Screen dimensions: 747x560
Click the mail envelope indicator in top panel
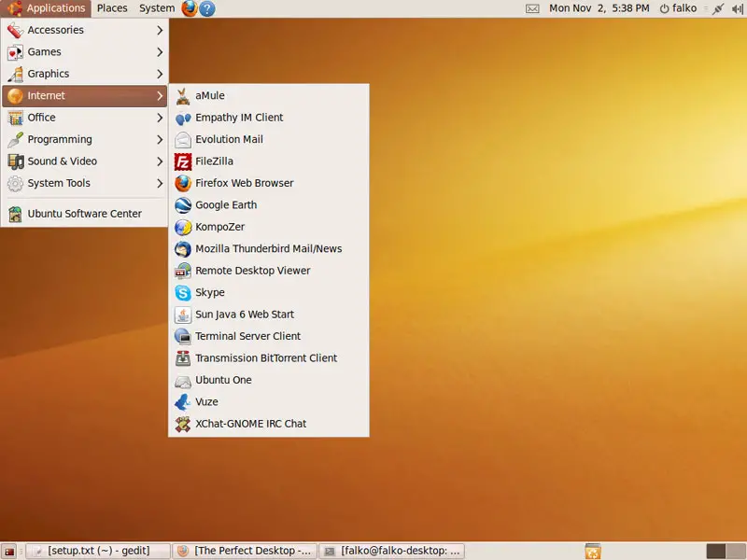[532, 8]
